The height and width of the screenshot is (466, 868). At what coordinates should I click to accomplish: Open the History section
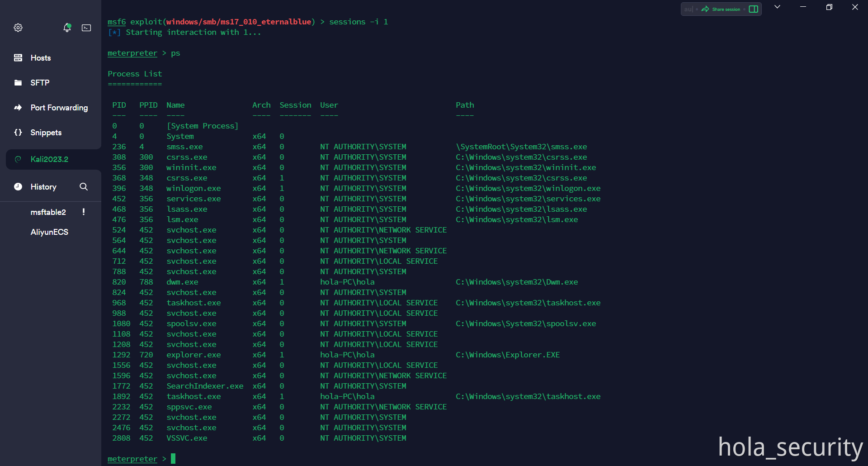(x=43, y=187)
